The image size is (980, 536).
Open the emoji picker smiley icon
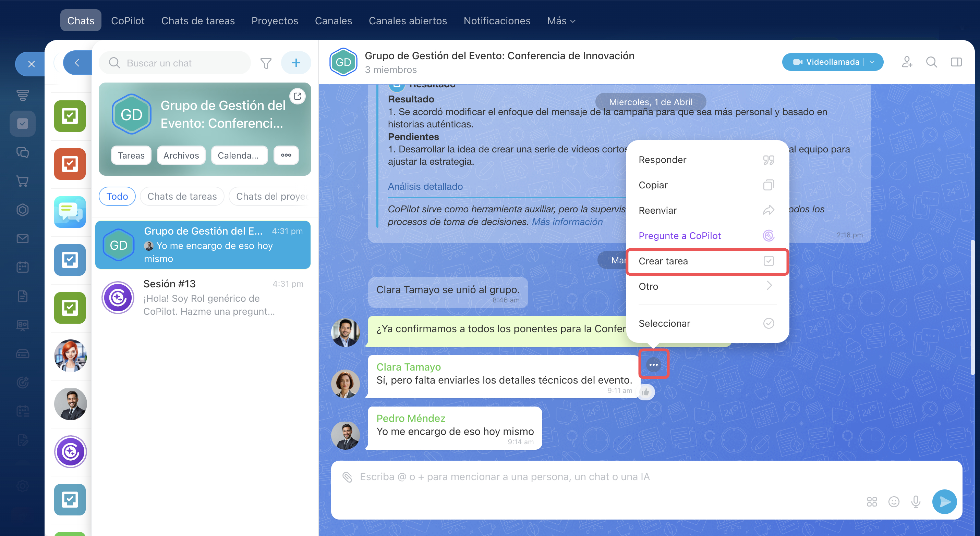(x=894, y=502)
